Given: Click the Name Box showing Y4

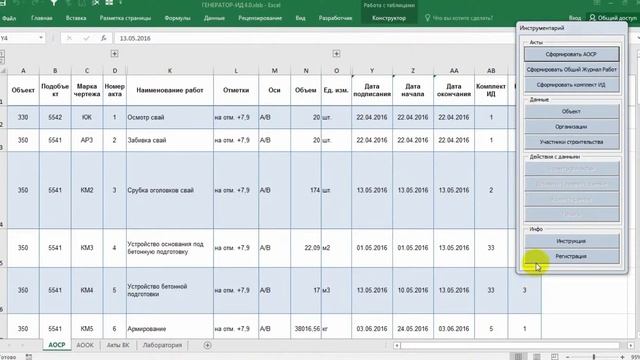Looking at the screenshot, I should 19,38.
